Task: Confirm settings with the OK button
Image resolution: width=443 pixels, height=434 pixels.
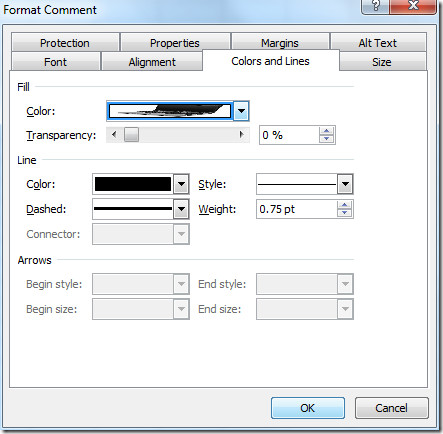Action: coord(308,408)
